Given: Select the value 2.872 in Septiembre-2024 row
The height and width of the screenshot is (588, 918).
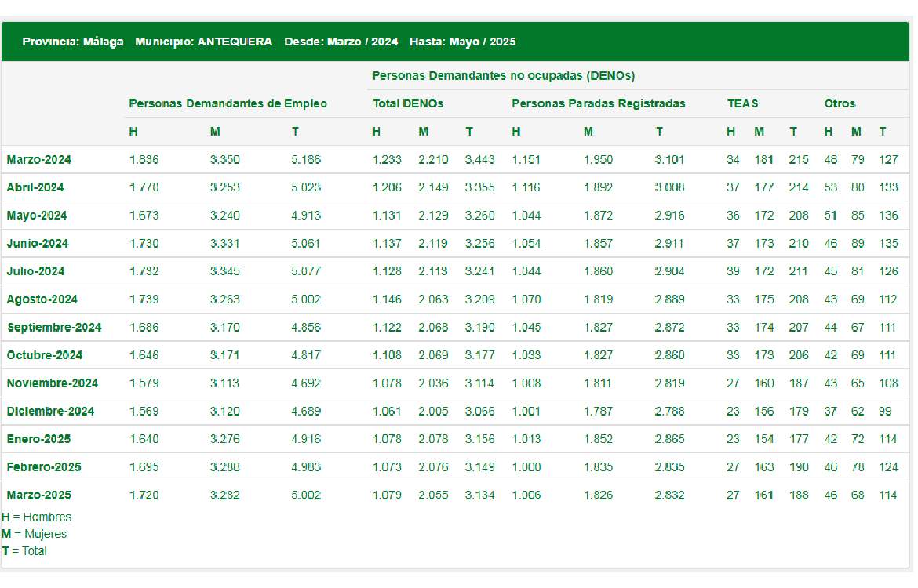Looking at the screenshot, I should 669,328.
